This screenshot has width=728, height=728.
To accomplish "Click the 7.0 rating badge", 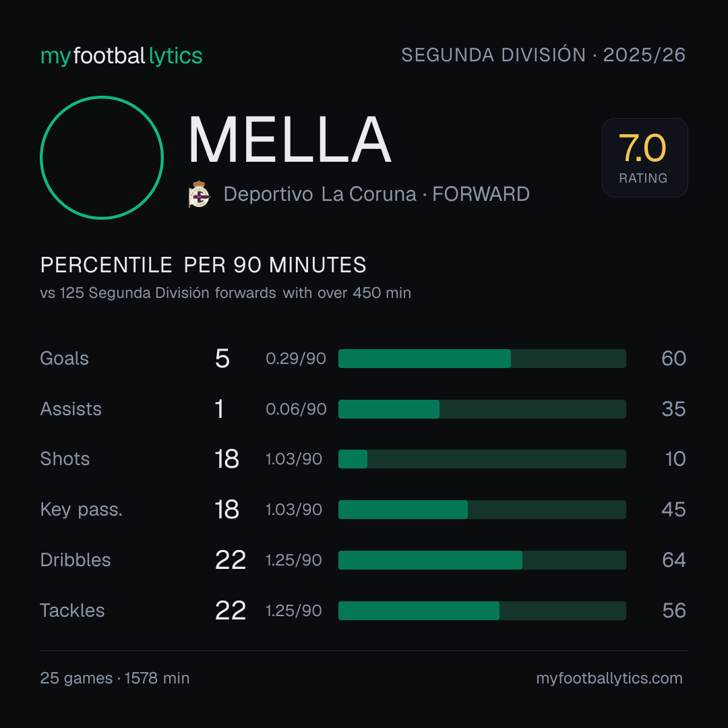I will click(644, 157).
